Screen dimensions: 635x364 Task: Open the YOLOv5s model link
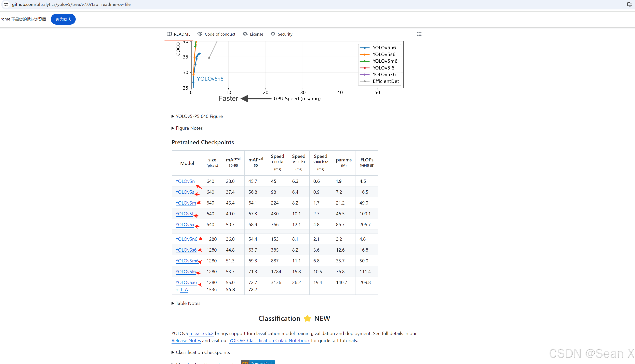185,192
